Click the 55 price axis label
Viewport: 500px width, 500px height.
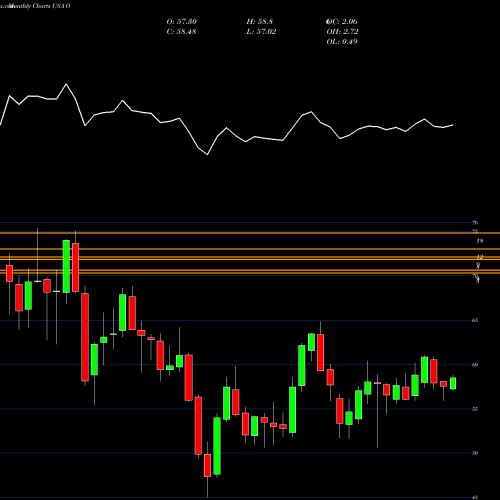tap(475, 409)
